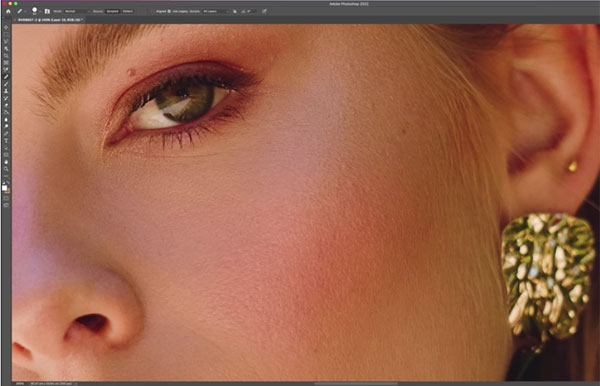Set healing source to Sampled
The height and width of the screenshot is (386, 600).
click(112, 11)
